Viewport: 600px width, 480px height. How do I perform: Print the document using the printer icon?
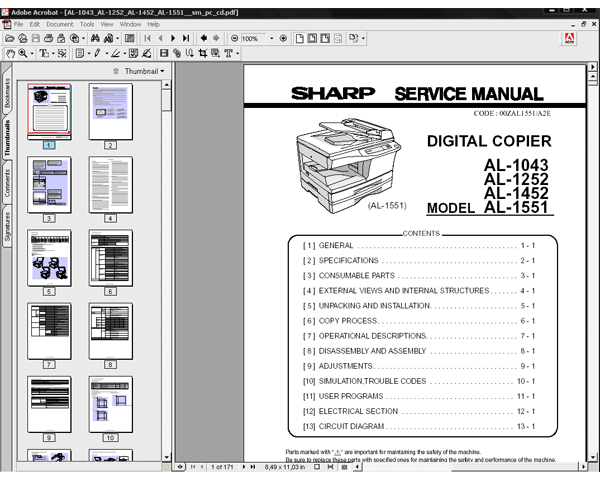(x=49, y=38)
